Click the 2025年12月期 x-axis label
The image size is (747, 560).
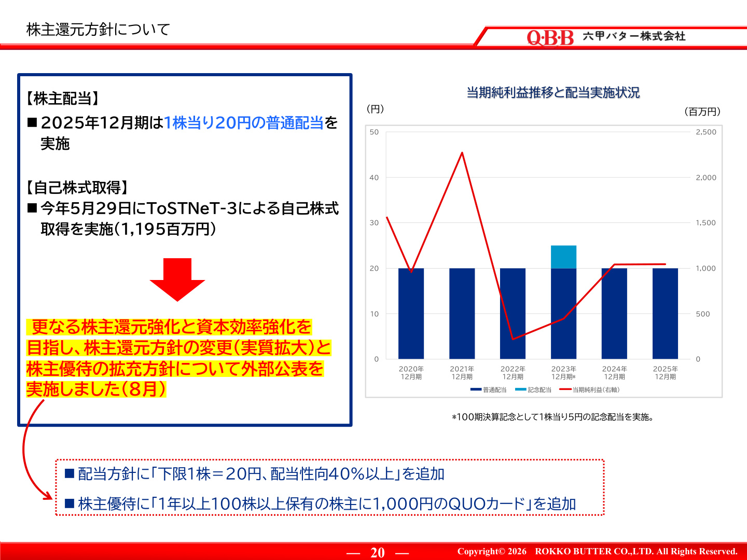coord(666,373)
